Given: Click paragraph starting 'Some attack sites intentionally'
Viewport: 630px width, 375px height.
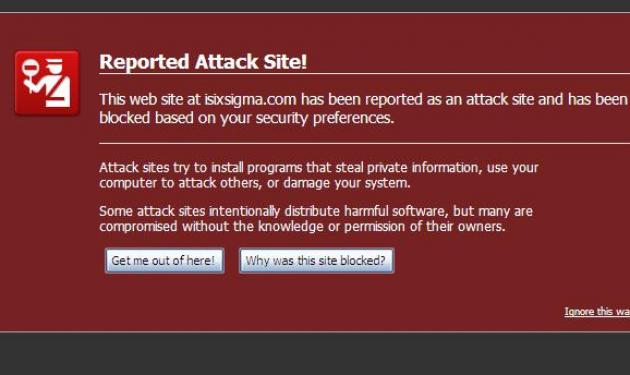Looking at the screenshot, I should point(316,218).
